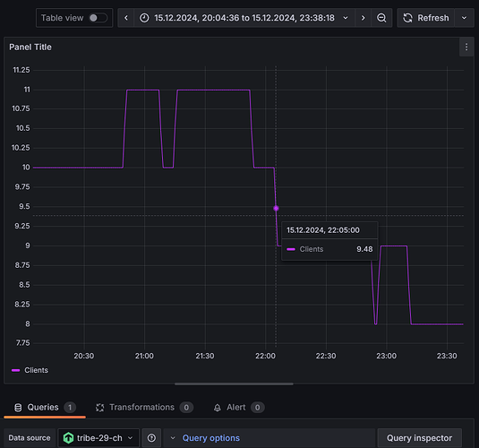The width and height of the screenshot is (479, 448).
Task: Click the Panel Title heading
Action: pos(30,47)
